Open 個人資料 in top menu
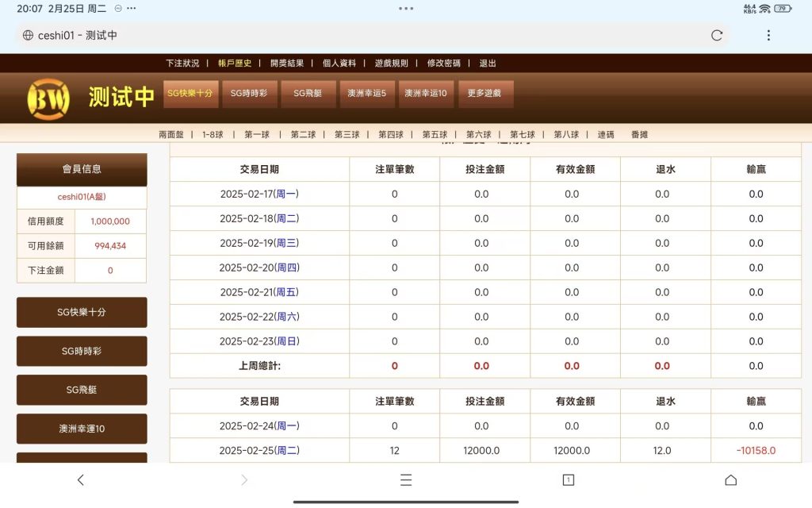Image resolution: width=812 pixels, height=508 pixels. click(x=339, y=63)
